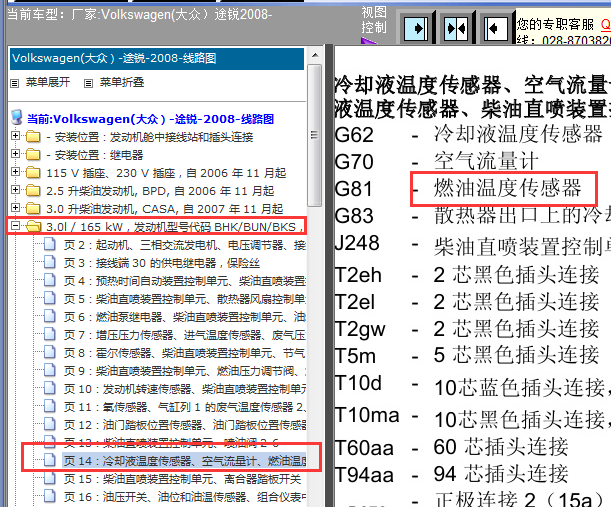Expand the 115 V 插座 folder node
611x507 pixels.
16,172
